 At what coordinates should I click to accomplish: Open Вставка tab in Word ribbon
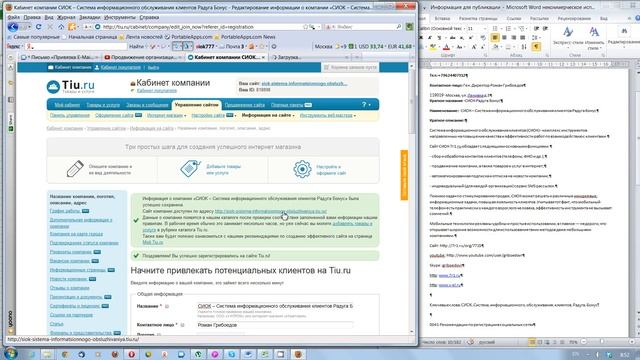coord(442,18)
